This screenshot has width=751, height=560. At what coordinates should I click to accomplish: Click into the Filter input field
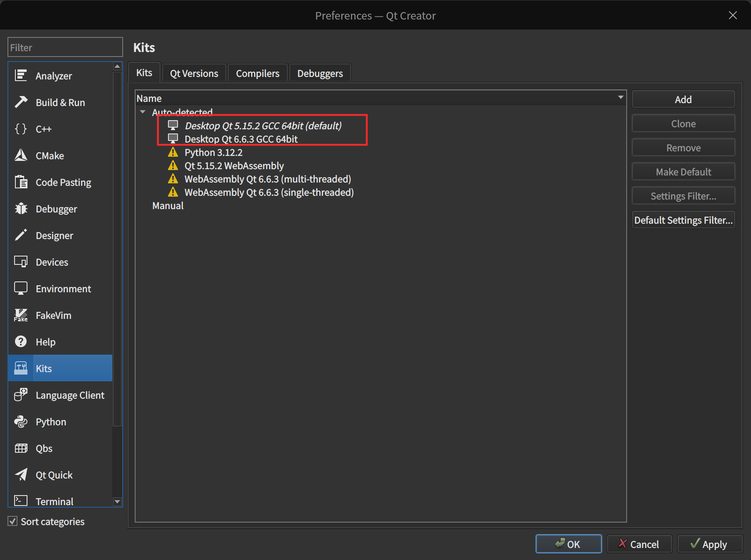[65, 47]
